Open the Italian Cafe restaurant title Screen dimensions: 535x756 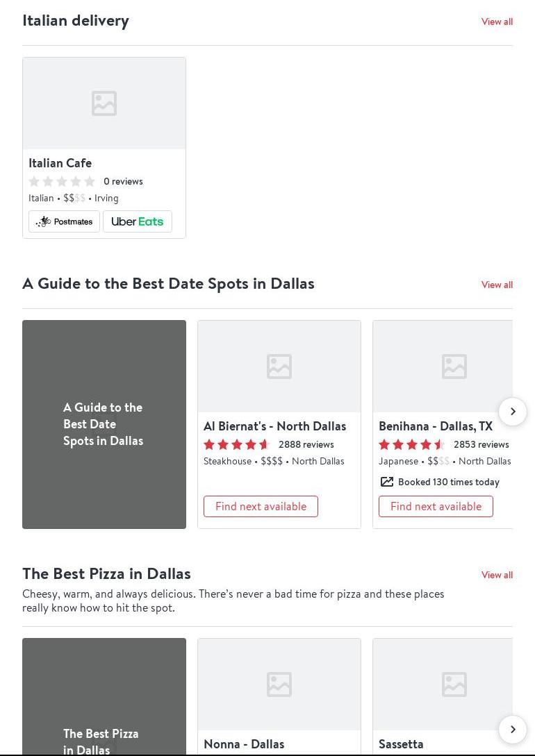point(60,163)
